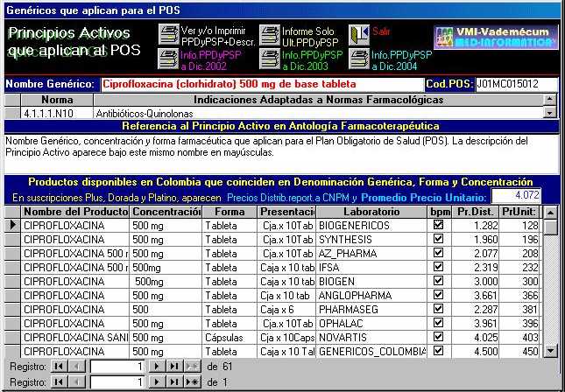This screenshot has height=392, width=565.
Task: Click record number field in 'de 61' navigator
Action: [117, 367]
